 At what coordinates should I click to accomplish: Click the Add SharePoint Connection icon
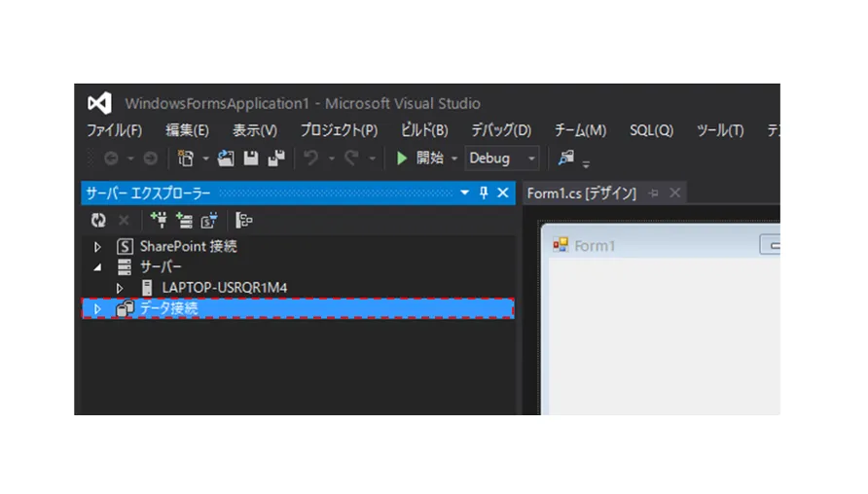209,220
